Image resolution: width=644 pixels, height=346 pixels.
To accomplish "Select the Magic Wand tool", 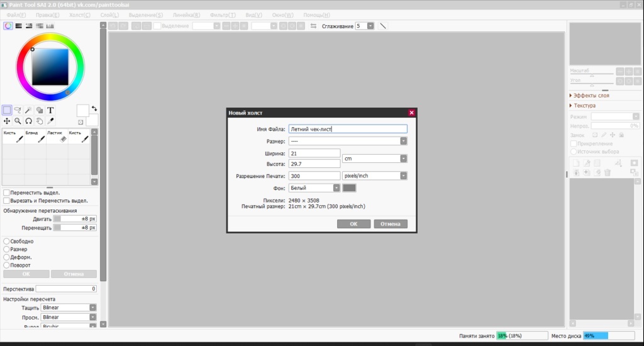I will tap(28, 110).
